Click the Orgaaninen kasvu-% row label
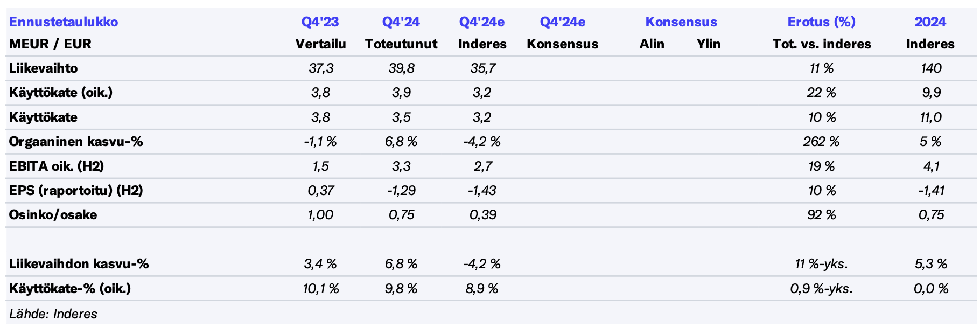This screenshot has height=334, width=980. point(76,142)
